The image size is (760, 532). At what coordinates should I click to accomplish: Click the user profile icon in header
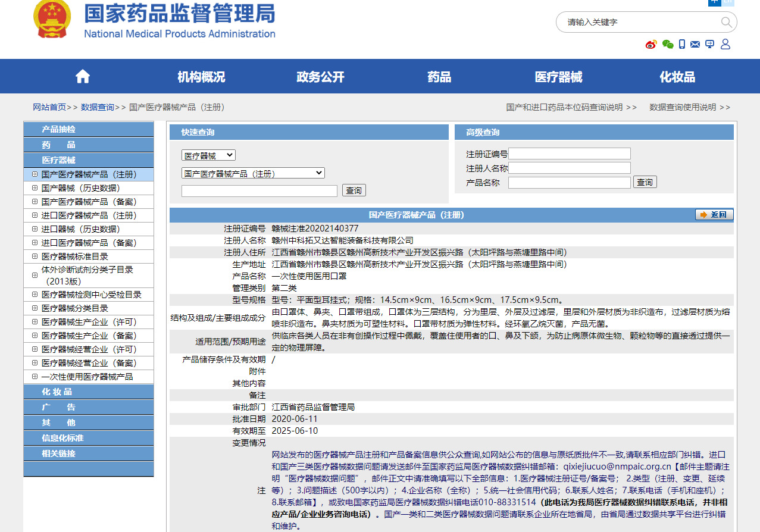tap(725, 44)
